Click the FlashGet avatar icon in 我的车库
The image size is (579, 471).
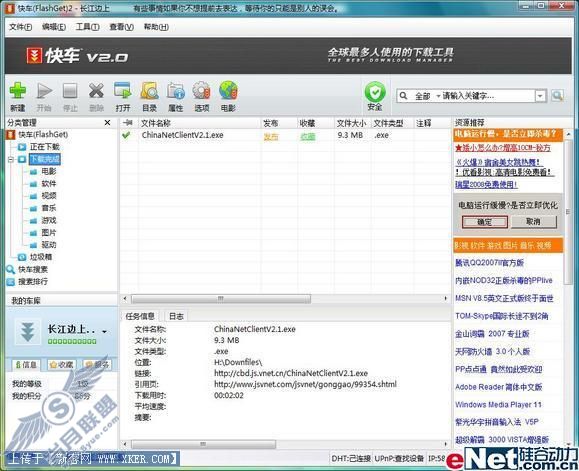[x=27, y=331]
